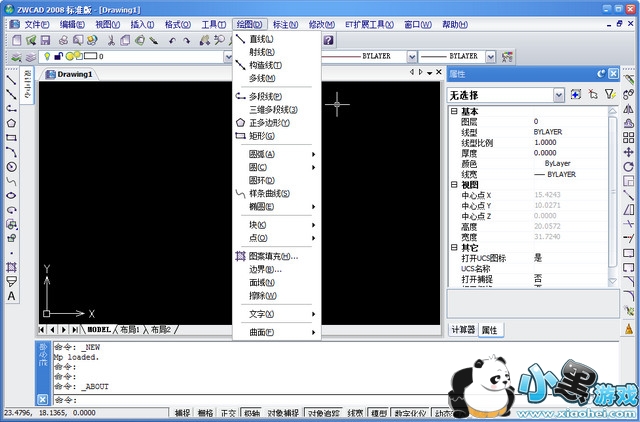Screen dimensions: 640x422
Task: Select the Spline tool in left toolbar
Action: 11,181
